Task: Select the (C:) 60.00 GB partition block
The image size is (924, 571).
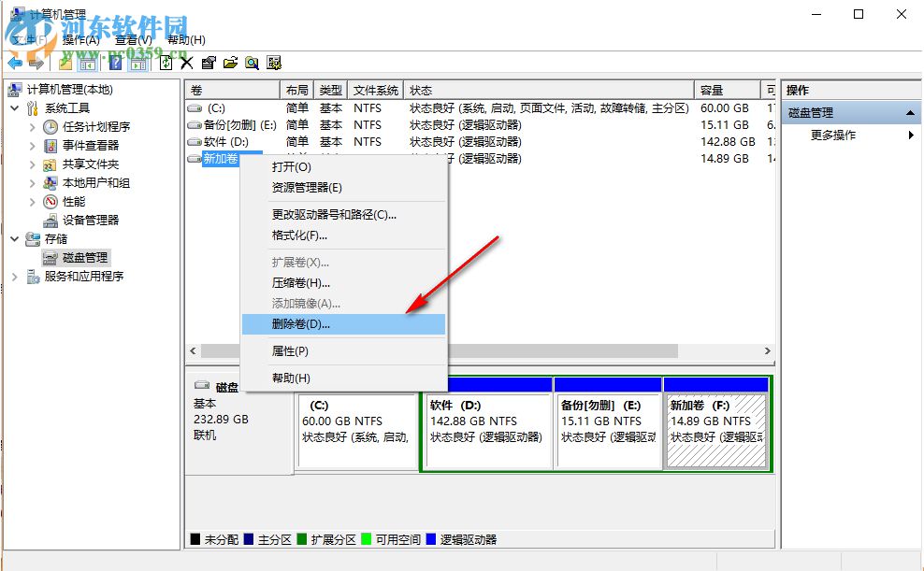Action: point(357,431)
